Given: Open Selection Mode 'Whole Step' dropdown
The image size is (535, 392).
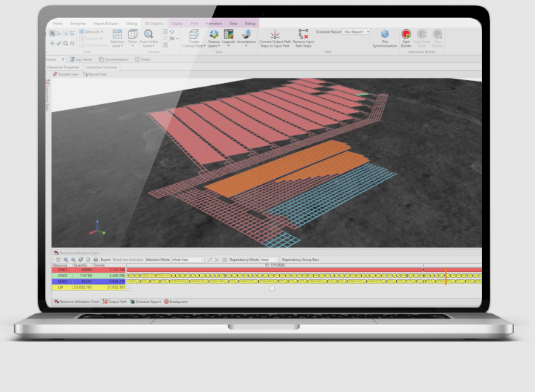Looking at the screenshot, I should [x=188, y=260].
